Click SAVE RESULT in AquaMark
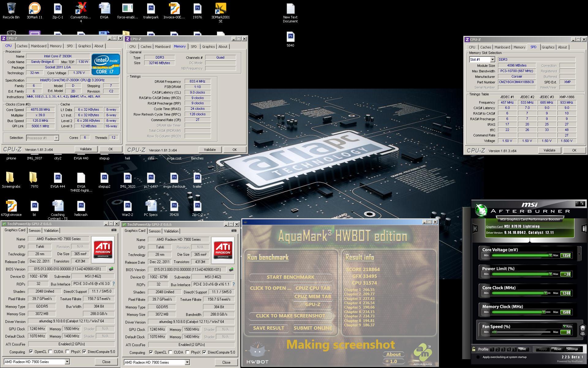The image size is (588, 368). click(x=269, y=328)
